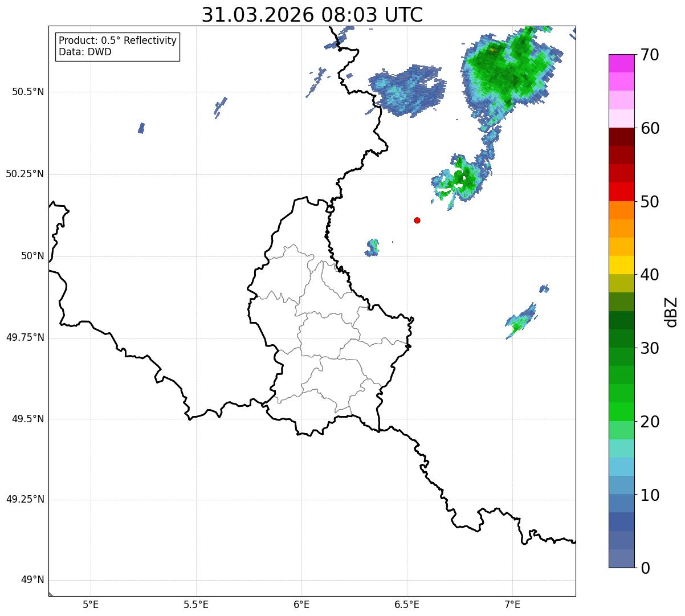Click the 50°N latitude label
The image size is (685, 616).
coord(32,256)
